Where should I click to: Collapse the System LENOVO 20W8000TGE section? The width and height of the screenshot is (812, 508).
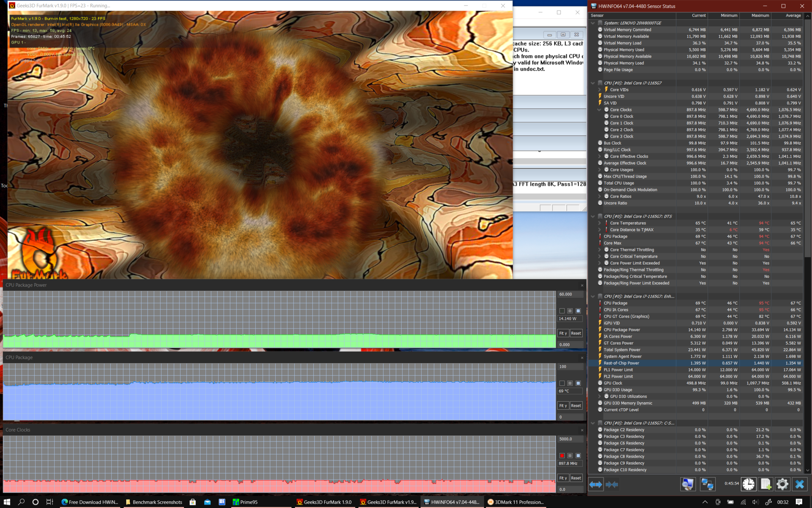pyautogui.click(x=593, y=23)
